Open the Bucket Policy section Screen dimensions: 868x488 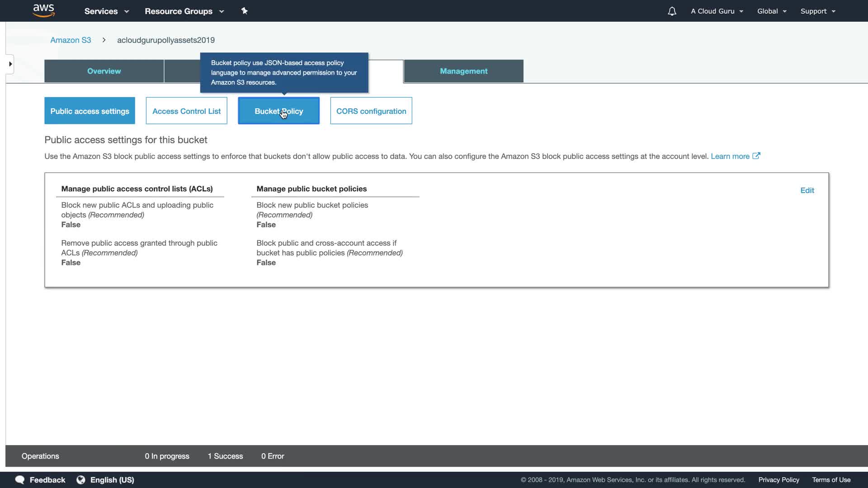point(278,111)
